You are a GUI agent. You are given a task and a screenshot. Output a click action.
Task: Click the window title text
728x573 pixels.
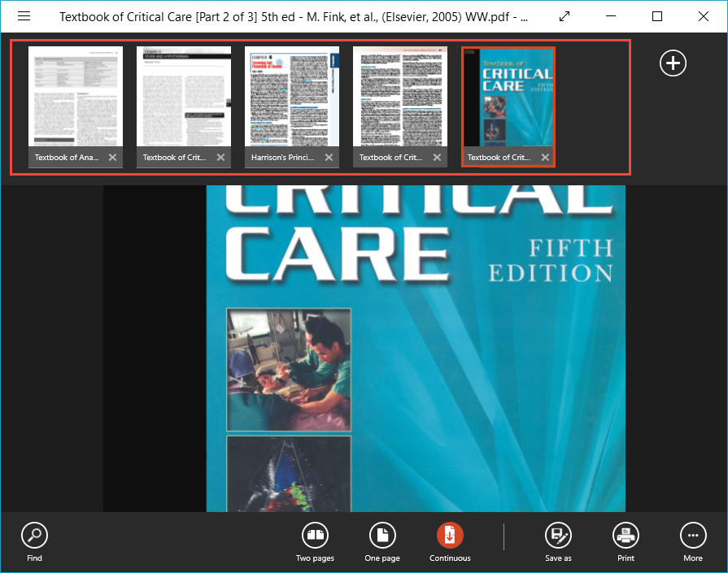[294, 17]
